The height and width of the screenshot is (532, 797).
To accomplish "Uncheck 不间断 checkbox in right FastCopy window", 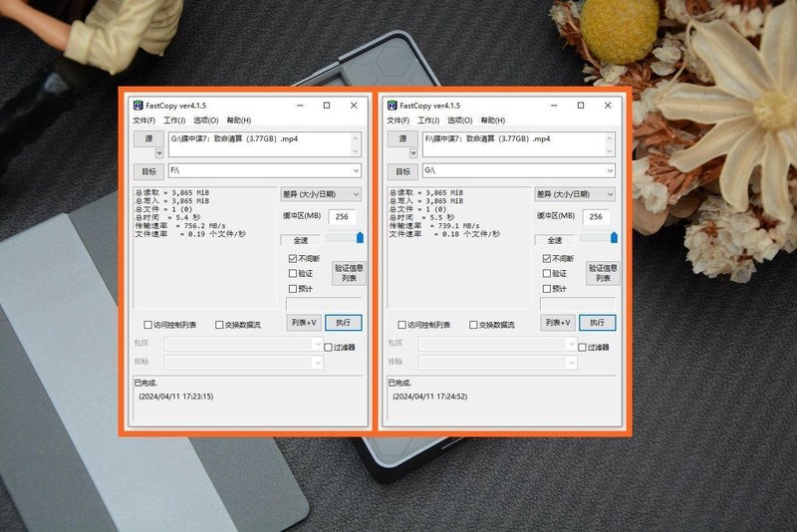I will (x=547, y=259).
